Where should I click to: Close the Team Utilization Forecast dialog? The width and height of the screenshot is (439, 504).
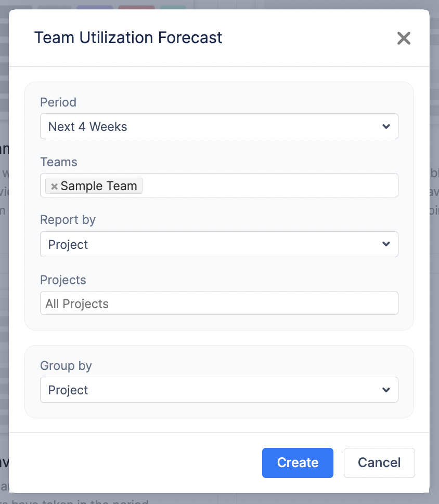pos(404,38)
